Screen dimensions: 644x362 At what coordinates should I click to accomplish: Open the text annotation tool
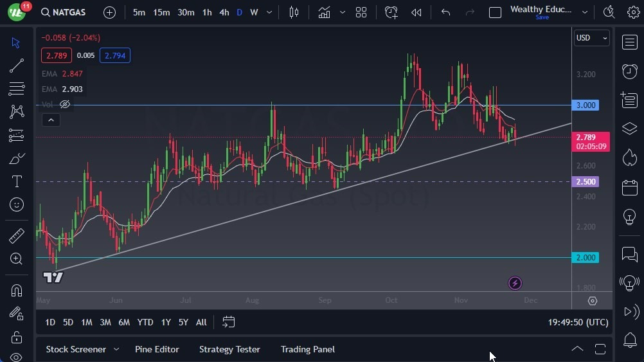[17, 181]
